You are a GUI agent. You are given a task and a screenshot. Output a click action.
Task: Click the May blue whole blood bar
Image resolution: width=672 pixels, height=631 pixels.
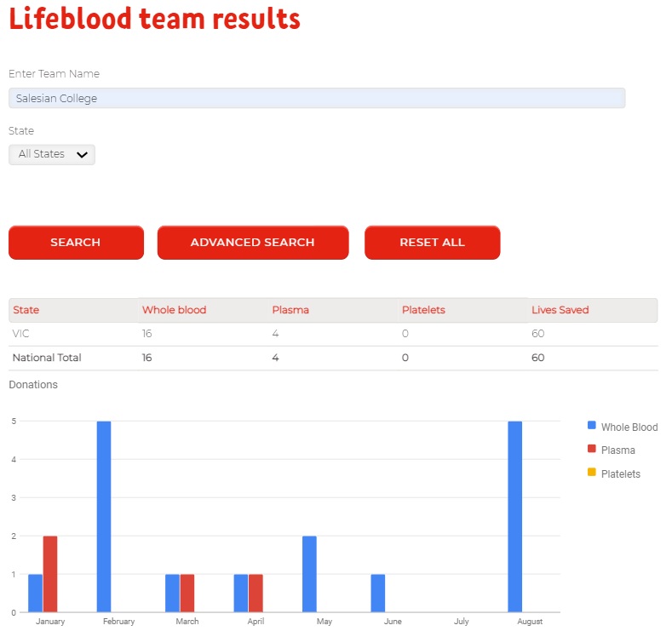coord(309,574)
